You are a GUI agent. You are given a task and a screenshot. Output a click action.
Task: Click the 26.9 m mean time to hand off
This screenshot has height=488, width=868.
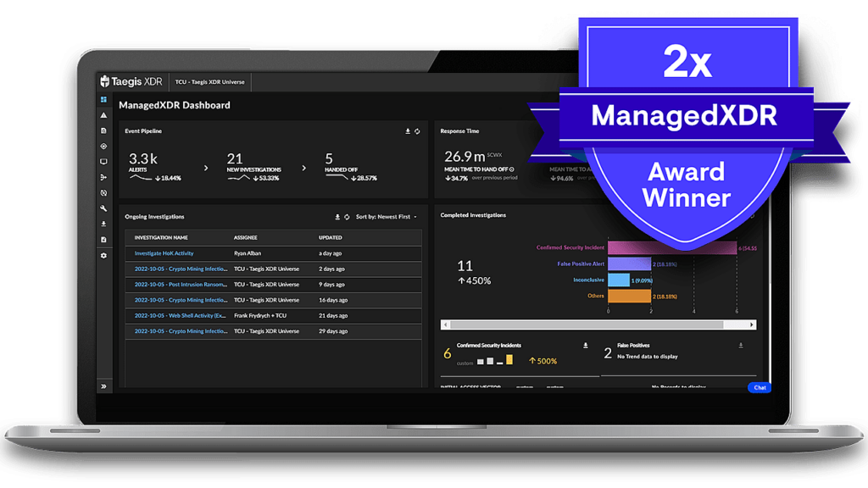[x=465, y=157]
